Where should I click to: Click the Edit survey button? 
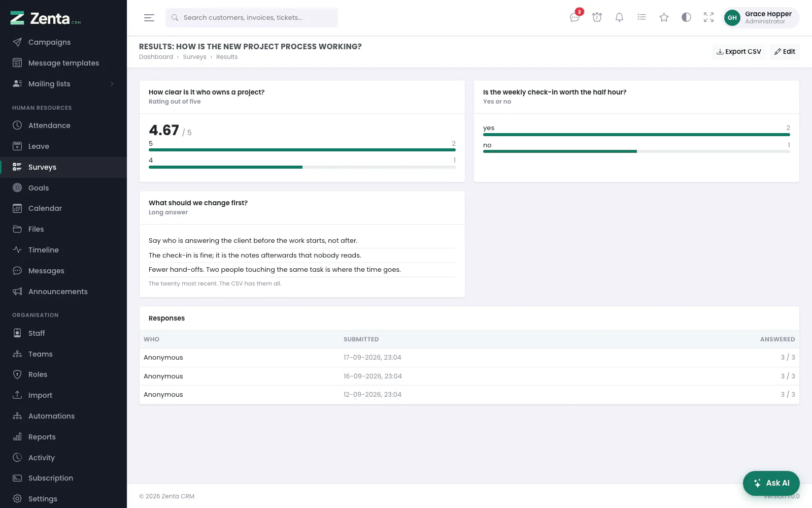tap(785, 52)
